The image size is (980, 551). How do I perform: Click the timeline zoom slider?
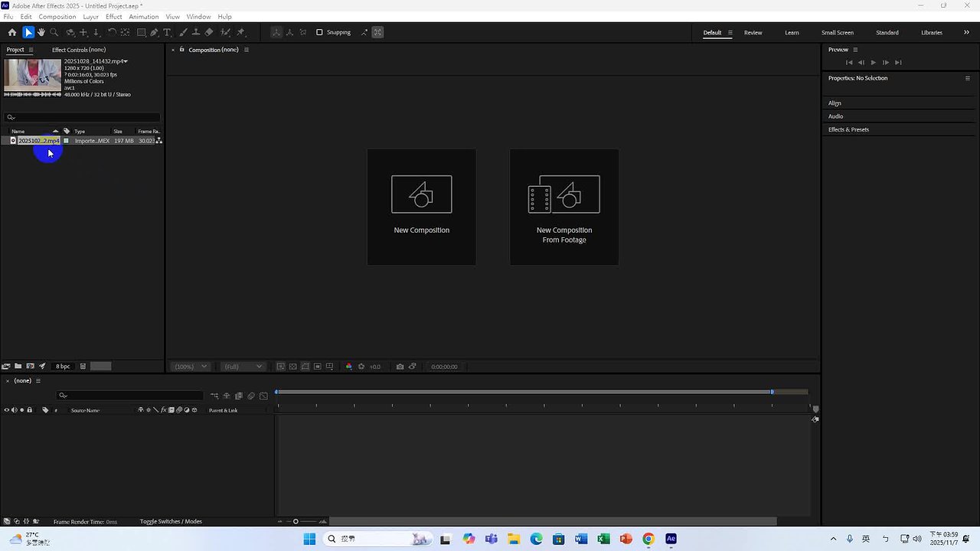click(296, 521)
